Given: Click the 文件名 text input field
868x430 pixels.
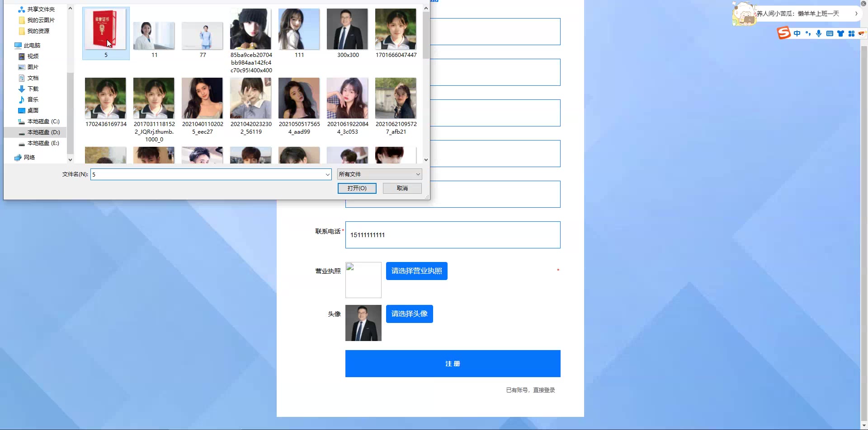Looking at the screenshot, I should (x=208, y=174).
